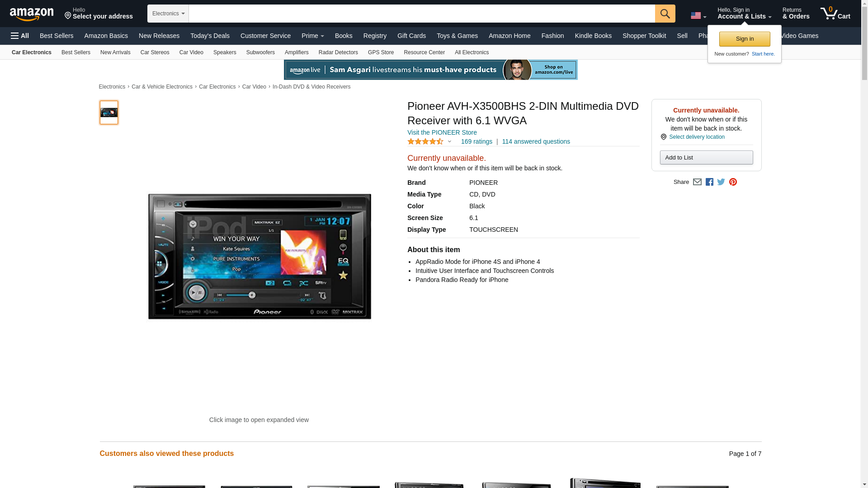This screenshot has width=868, height=488.
Task: Go to Radar Detectors category
Action: pos(338,52)
